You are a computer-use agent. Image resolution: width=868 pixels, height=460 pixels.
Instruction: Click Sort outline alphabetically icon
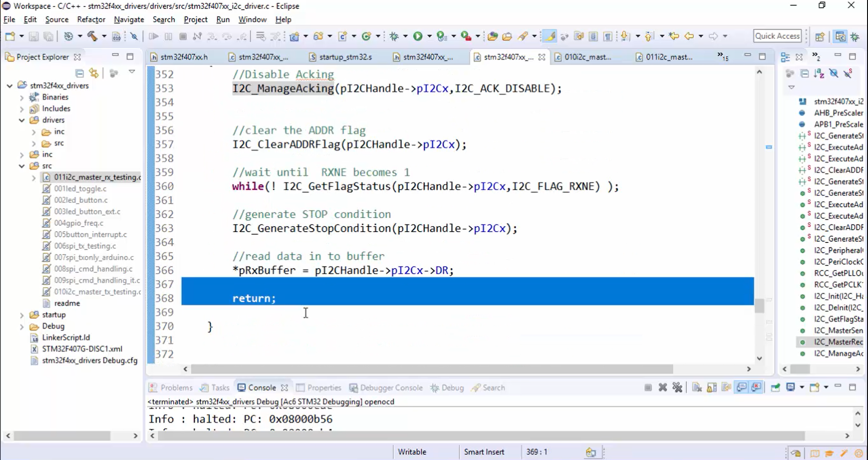pyautogui.click(x=819, y=73)
